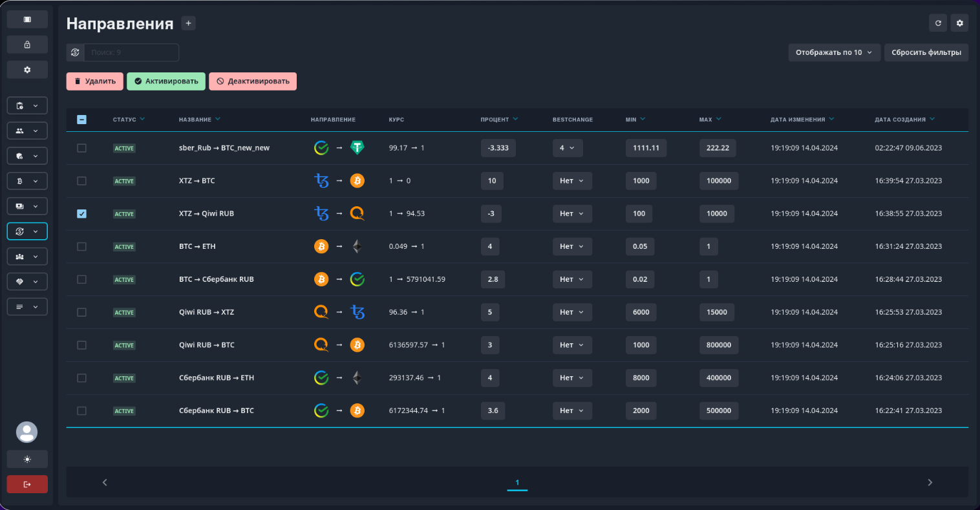Viewport: 980px width, 510px height.
Task: Click the Сбросить фильтры button
Action: tap(926, 52)
